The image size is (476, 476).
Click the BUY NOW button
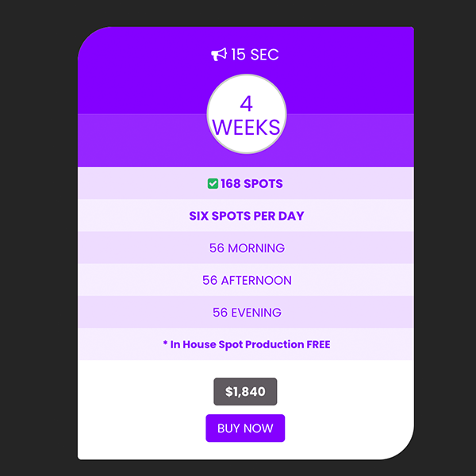[245, 428]
